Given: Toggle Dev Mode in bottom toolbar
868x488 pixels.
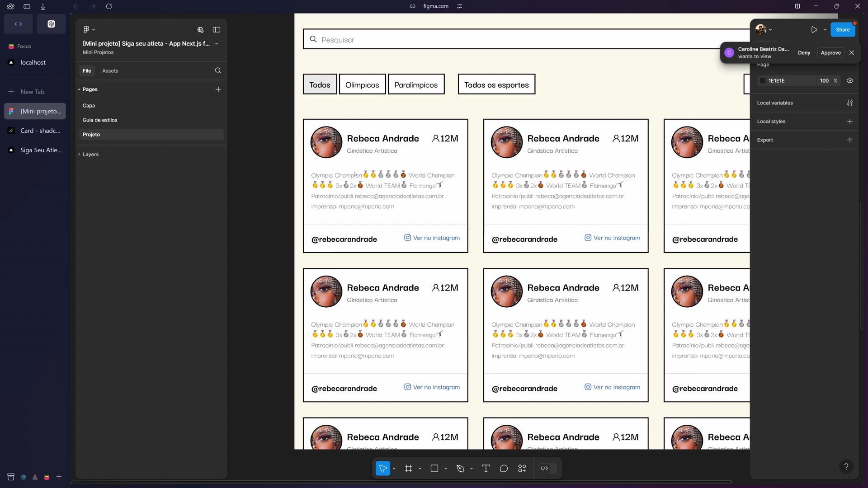Looking at the screenshot, I should [x=544, y=469].
